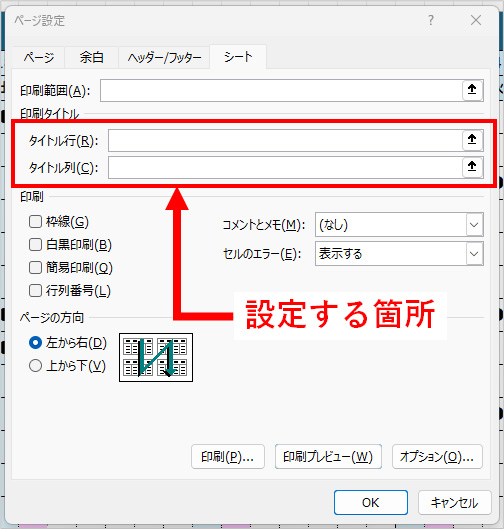Click collapse-dialog arrow for 印刷範囲 field
Image resolution: width=504 pixels, height=529 pixels.
tap(472, 90)
